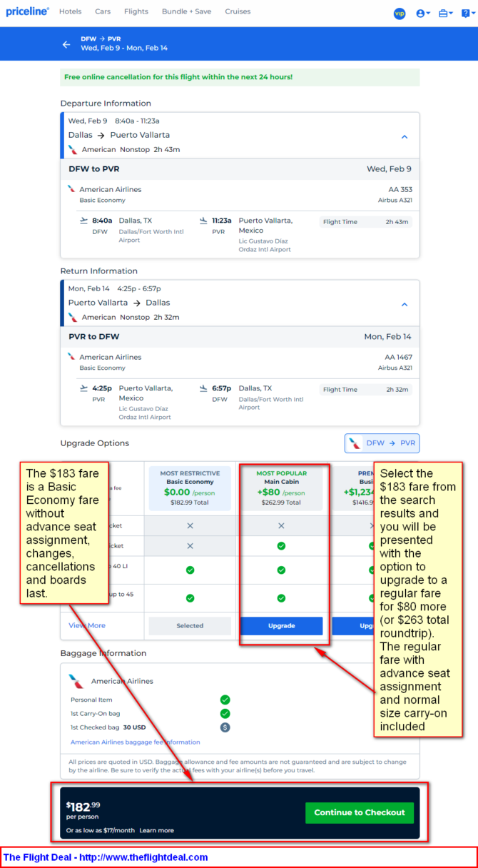
Task: Open the user account dropdown
Action: (423, 14)
